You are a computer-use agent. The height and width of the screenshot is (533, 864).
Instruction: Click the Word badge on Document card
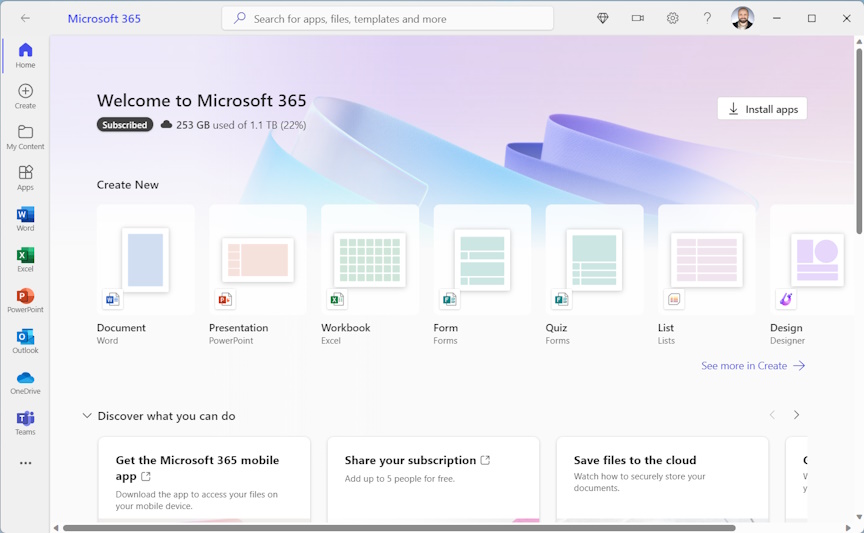click(x=112, y=299)
